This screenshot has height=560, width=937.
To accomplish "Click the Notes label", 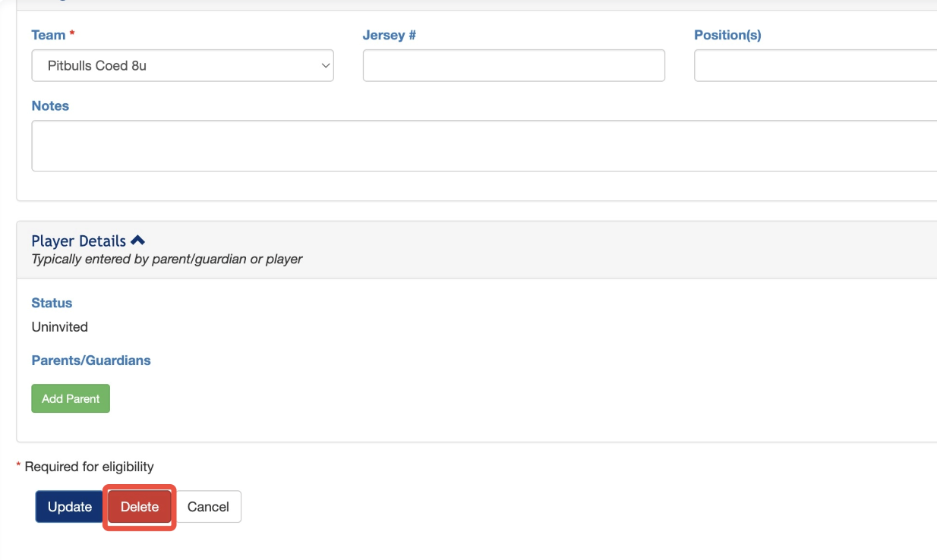I will (50, 106).
